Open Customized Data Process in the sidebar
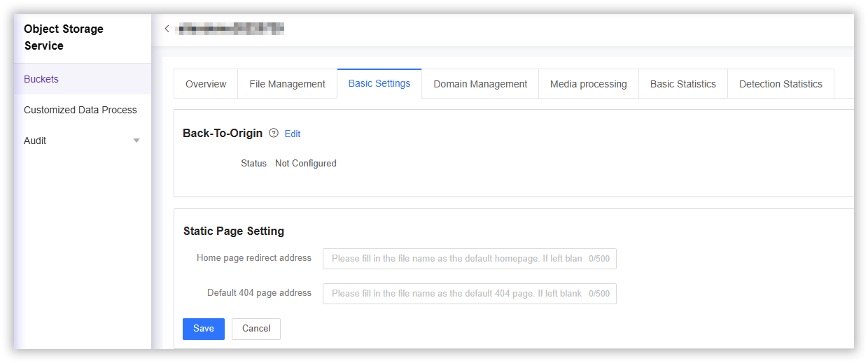Viewport: 868px width, 363px height. (80, 110)
